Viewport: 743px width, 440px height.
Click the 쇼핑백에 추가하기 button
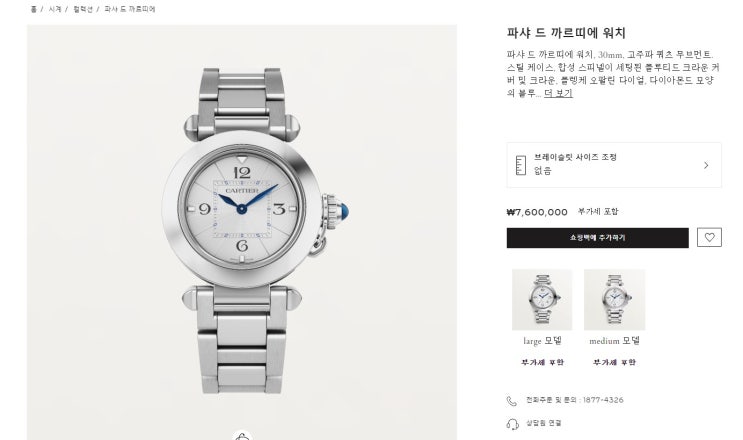point(598,238)
